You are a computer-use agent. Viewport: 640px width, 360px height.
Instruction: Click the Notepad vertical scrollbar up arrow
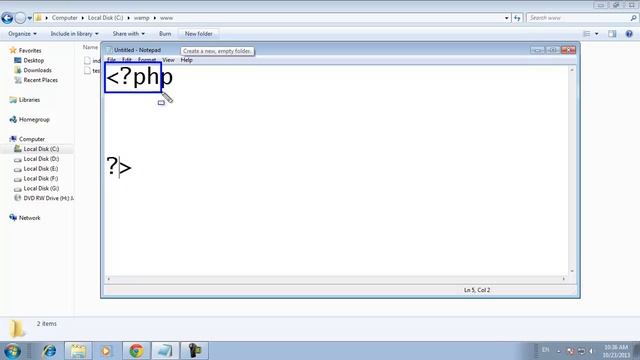coord(572,70)
